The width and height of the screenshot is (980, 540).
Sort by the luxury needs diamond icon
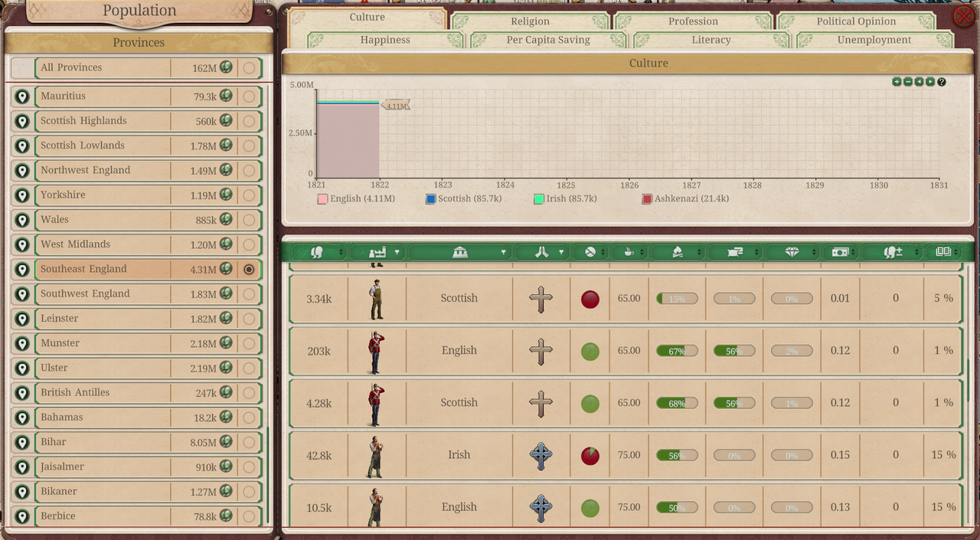(x=792, y=252)
